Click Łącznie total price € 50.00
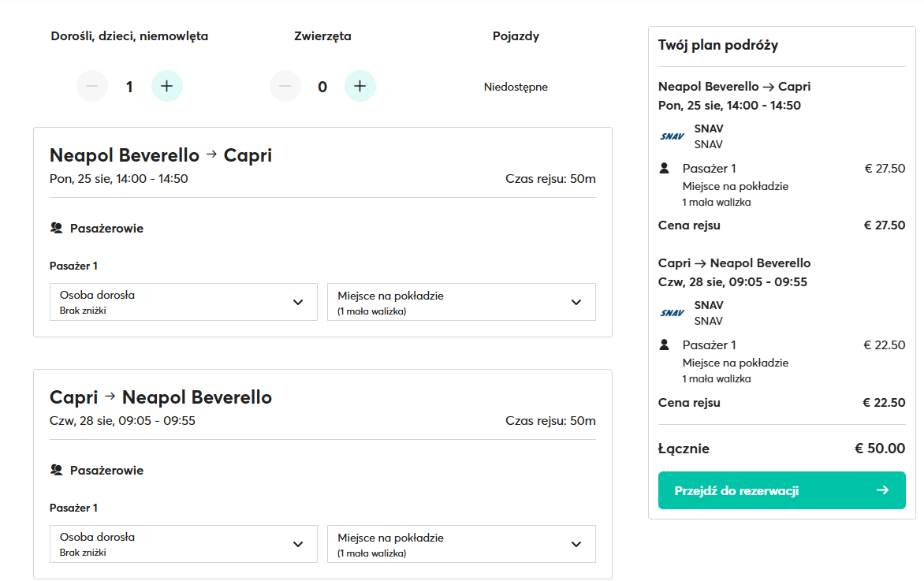 [880, 449]
